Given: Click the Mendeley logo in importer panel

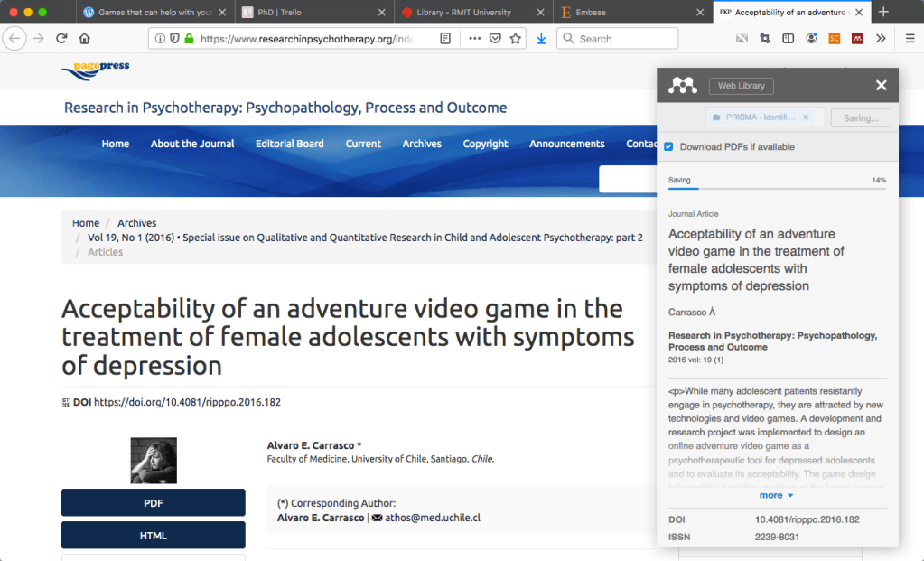Looking at the screenshot, I should pos(683,86).
